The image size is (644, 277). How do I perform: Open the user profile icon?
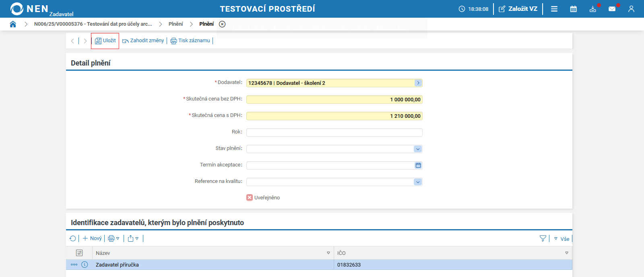point(631,9)
